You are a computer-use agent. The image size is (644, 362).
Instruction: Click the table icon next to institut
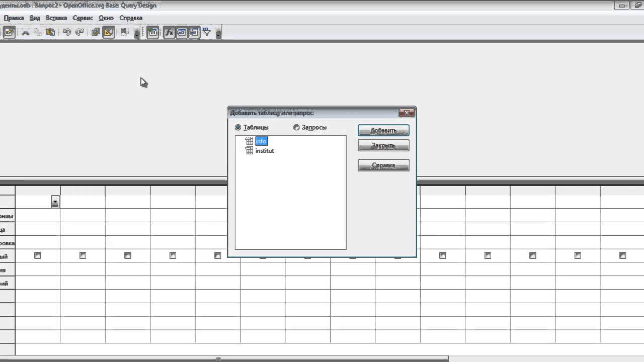click(x=249, y=151)
